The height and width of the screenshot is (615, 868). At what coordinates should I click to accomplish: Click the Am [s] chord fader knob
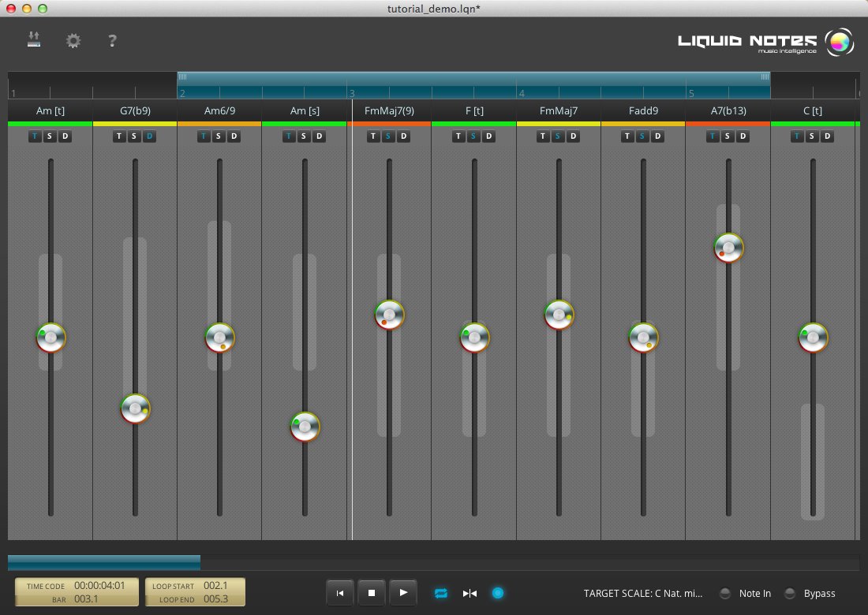(305, 427)
